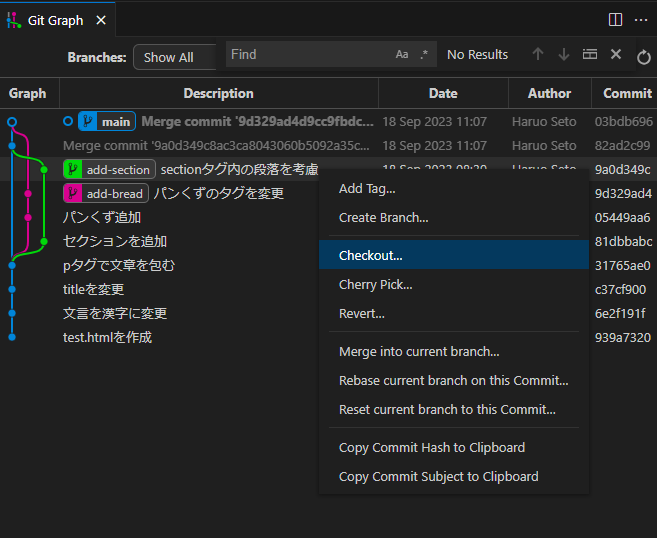
Task: Click the Author column header
Action: tap(549, 93)
